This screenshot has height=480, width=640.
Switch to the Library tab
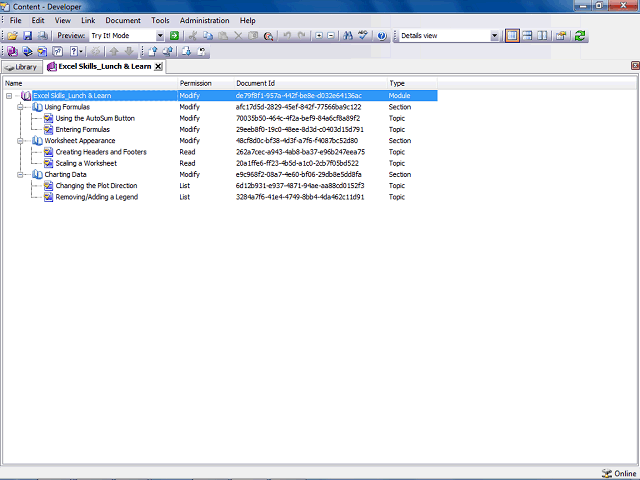pos(22,67)
